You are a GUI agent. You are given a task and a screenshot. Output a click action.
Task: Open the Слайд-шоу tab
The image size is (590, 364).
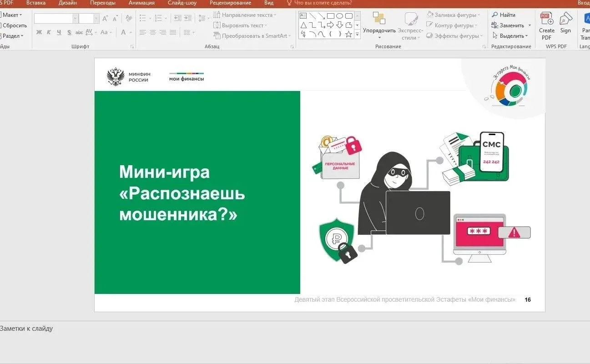[182, 3]
